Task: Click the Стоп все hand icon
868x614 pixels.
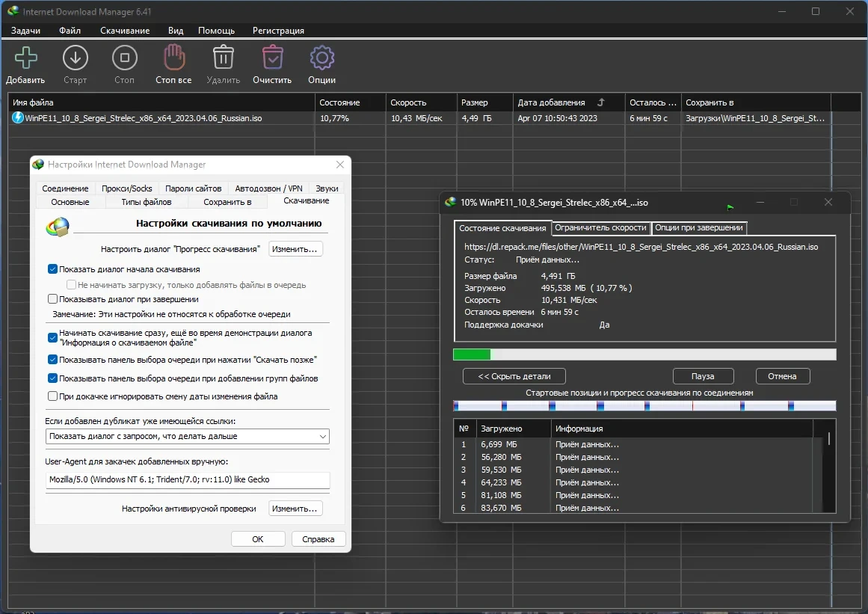Action: (173, 58)
